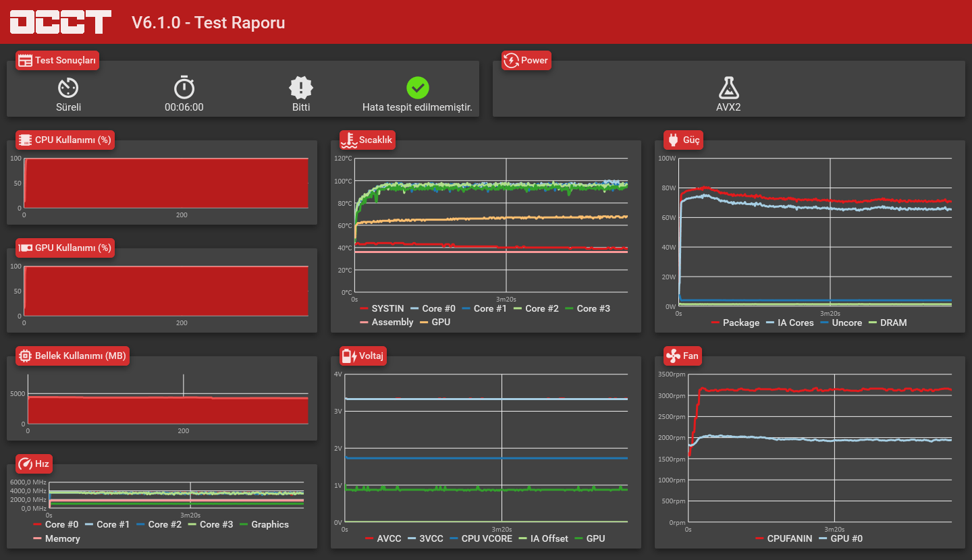
Task: Toggle SYSTIN series in temperature legend
Action: coord(382,308)
